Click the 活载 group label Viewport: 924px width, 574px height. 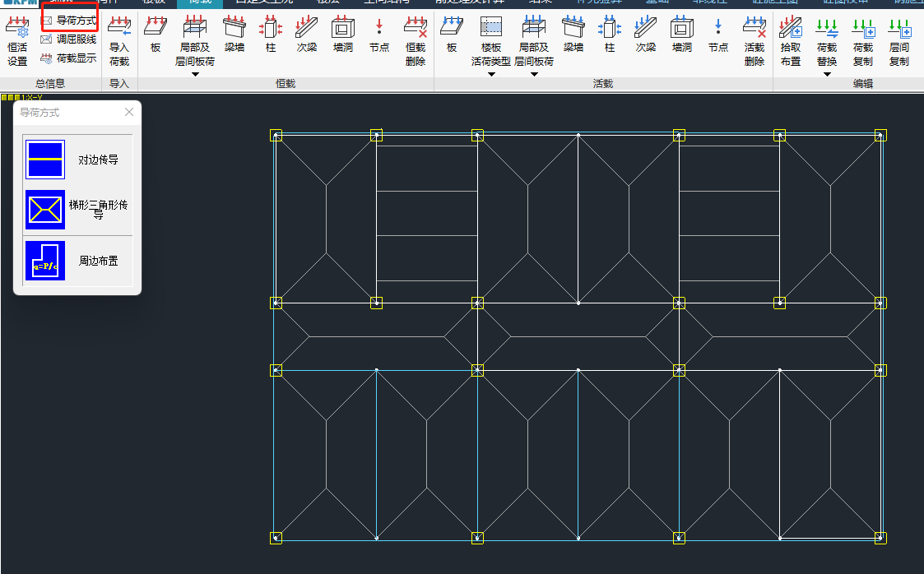click(603, 84)
